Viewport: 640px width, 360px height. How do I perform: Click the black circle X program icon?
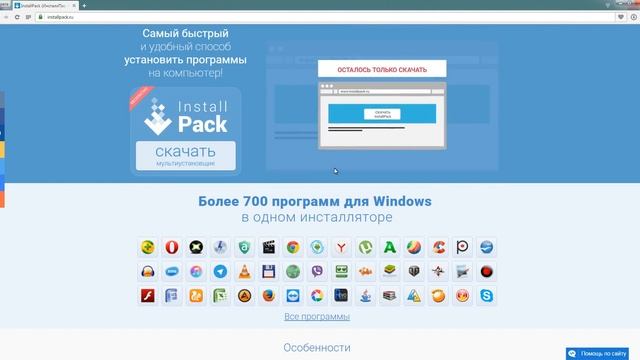(x=196, y=247)
